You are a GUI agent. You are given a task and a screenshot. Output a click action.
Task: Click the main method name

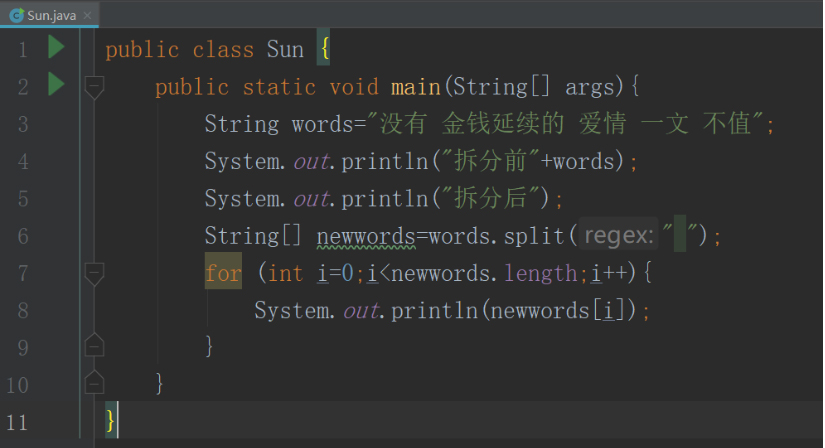pyautogui.click(x=416, y=86)
